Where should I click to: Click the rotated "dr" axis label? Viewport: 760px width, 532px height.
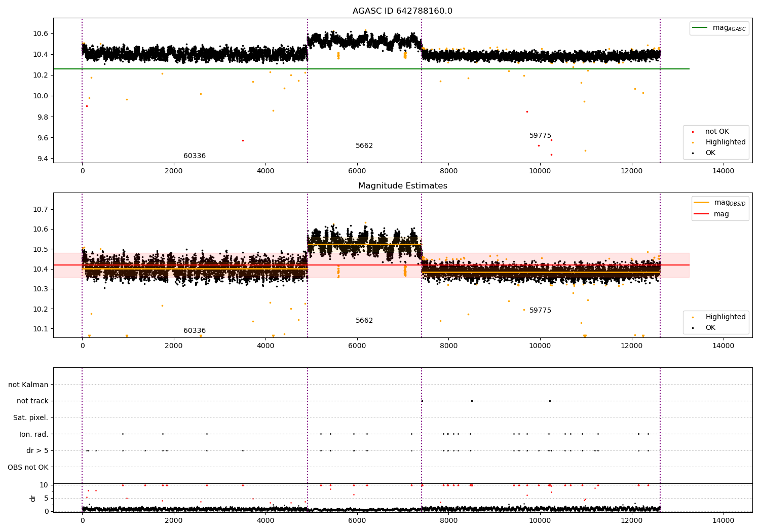(x=33, y=498)
